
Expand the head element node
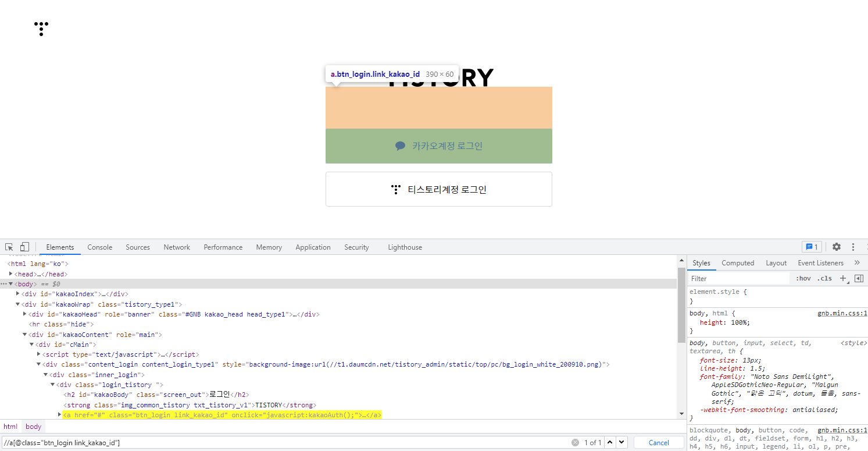[x=11, y=274]
